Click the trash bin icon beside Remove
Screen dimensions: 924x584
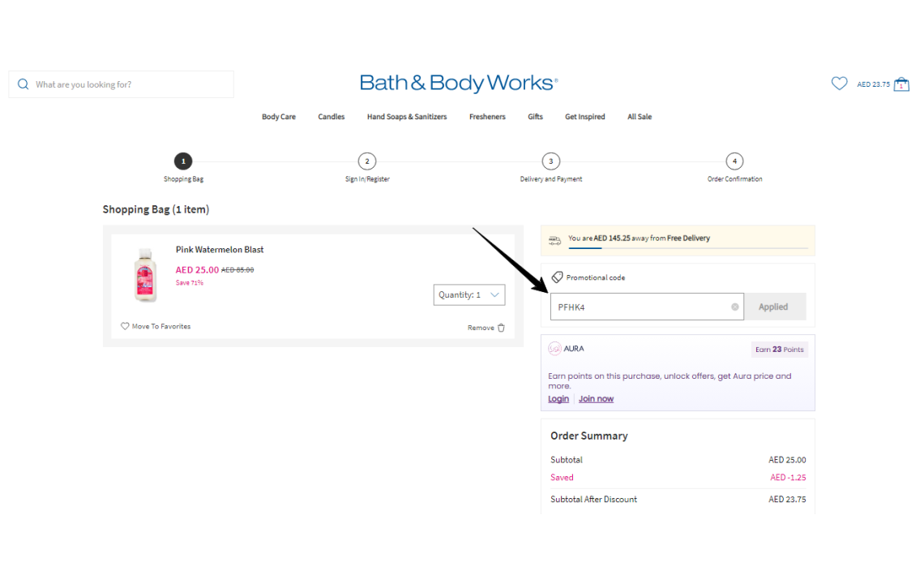coord(501,328)
